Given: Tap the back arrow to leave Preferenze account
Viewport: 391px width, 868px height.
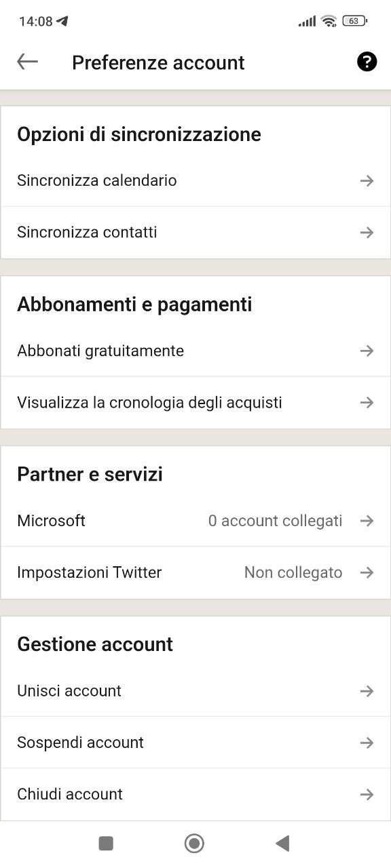Looking at the screenshot, I should [26, 62].
